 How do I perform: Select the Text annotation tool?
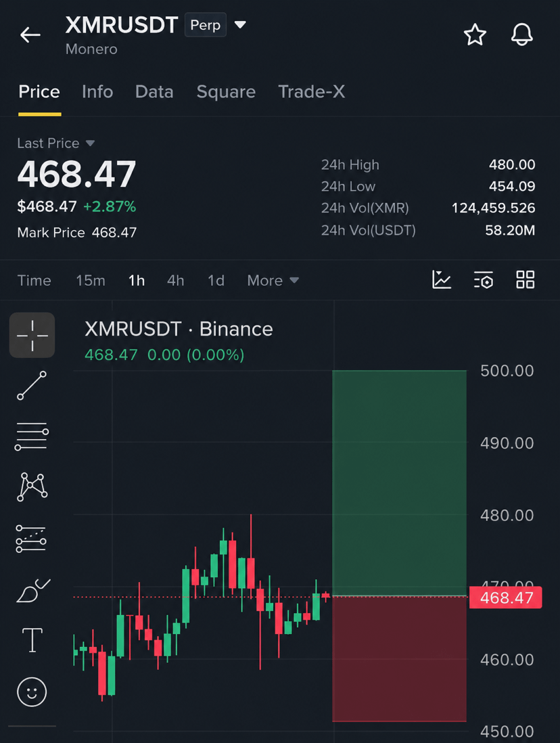click(x=32, y=640)
